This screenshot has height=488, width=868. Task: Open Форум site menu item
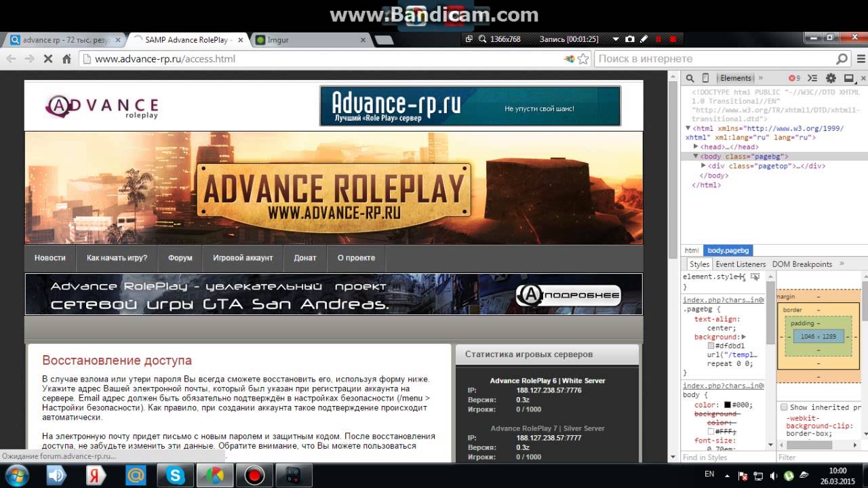180,258
